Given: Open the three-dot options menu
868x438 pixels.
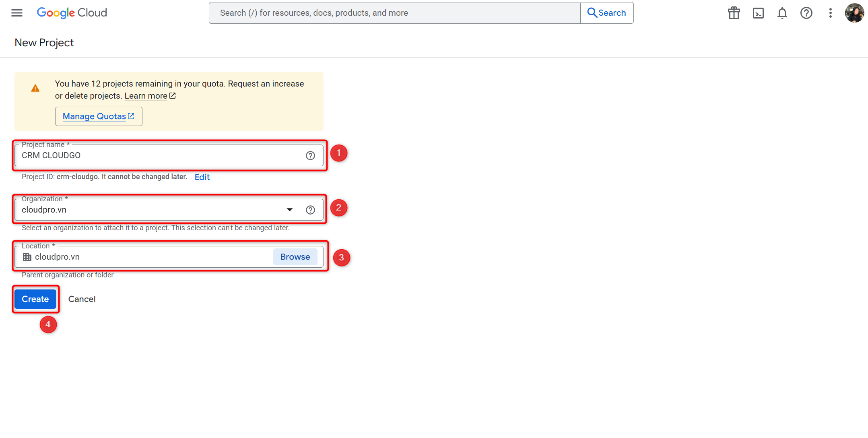Looking at the screenshot, I should click(x=831, y=13).
